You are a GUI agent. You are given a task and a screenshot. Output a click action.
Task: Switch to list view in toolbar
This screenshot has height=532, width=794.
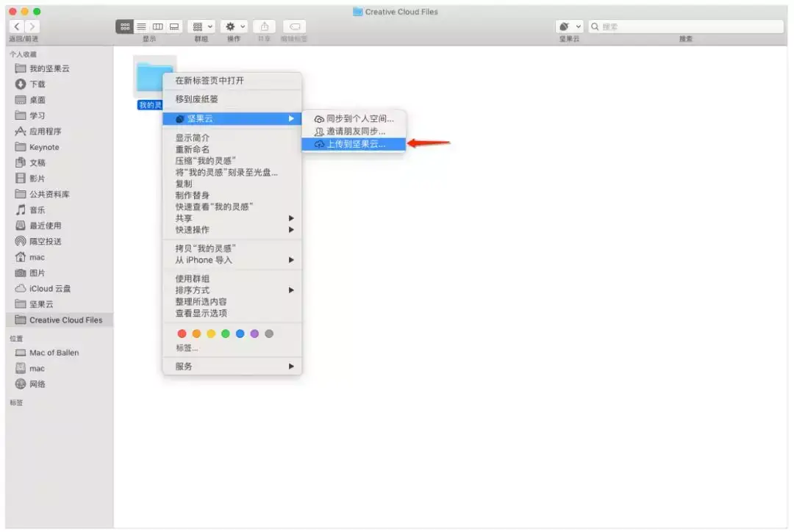pos(141,26)
